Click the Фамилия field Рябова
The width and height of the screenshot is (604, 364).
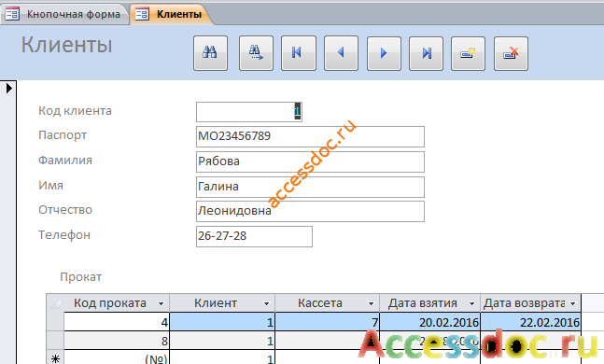pos(310,161)
